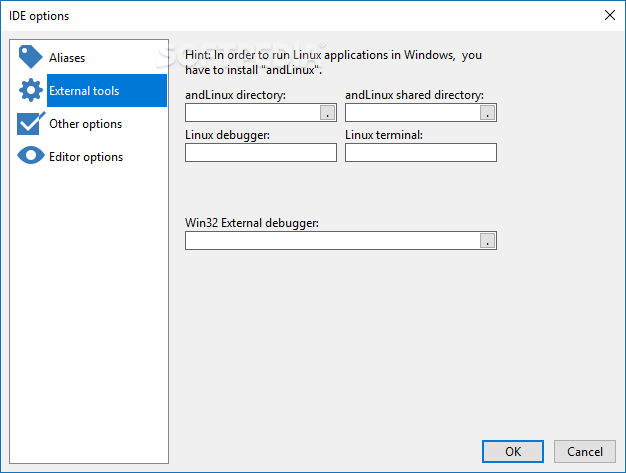Click the Aliases tag icon
The height and width of the screenshot is (473, 626).
30,57
